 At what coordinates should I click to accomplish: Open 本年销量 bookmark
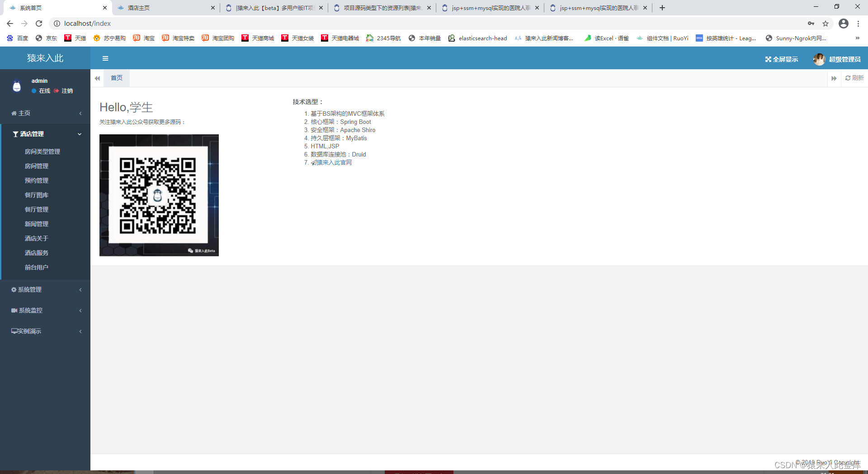point(425,38)
